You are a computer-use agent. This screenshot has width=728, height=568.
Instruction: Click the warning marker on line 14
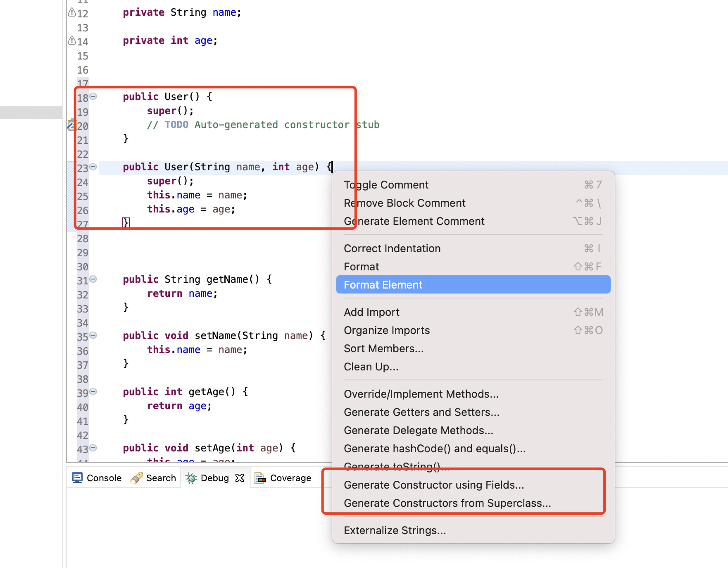71,41
